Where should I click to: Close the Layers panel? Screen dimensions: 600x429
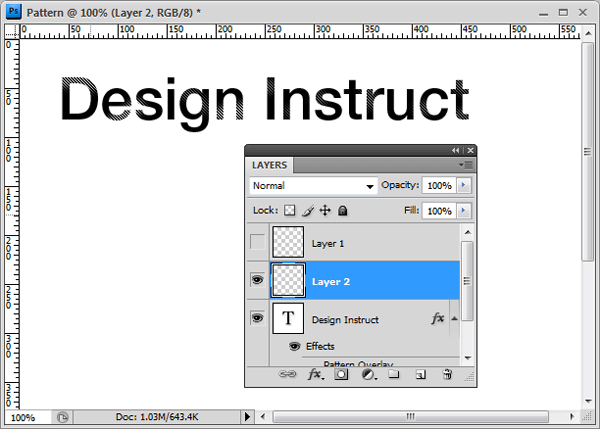tap(470, 150)
